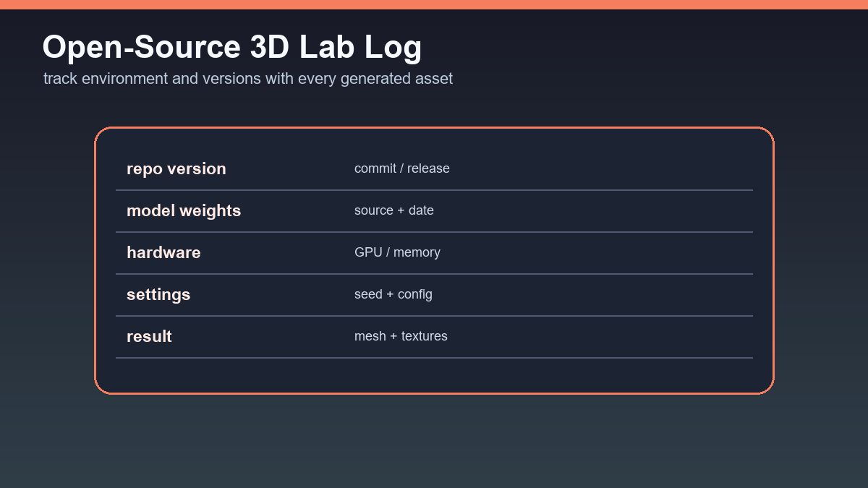The height and width of the screenshot is (488, 868).
Task: Click the 'settings' row label
Action: (x=158, y=294)
